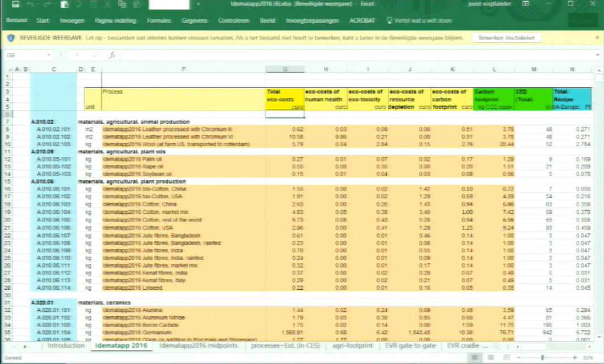This screenshot has width=604, height=364.
Task: Click the 85% zoom level
Action: tap(588, 358)
